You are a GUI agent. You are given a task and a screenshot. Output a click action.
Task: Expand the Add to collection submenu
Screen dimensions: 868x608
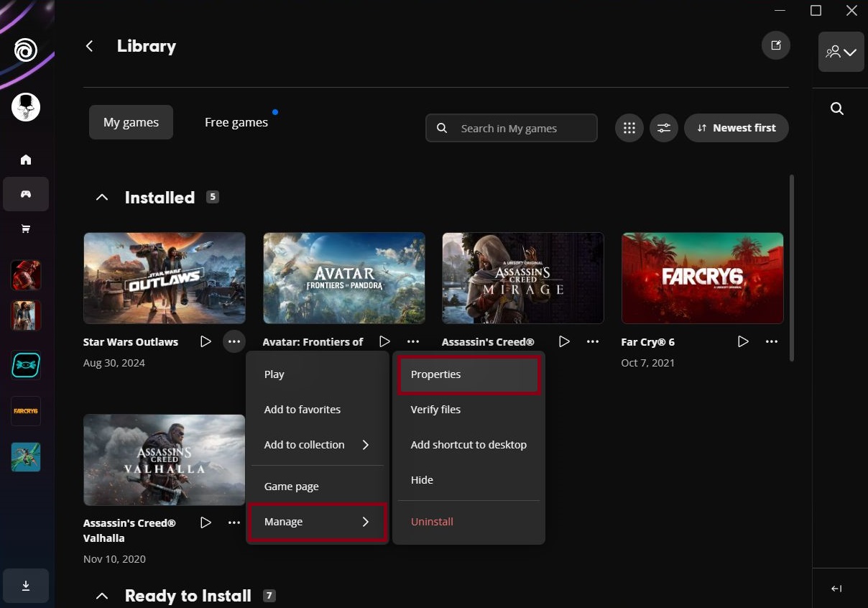click(317, 445)
